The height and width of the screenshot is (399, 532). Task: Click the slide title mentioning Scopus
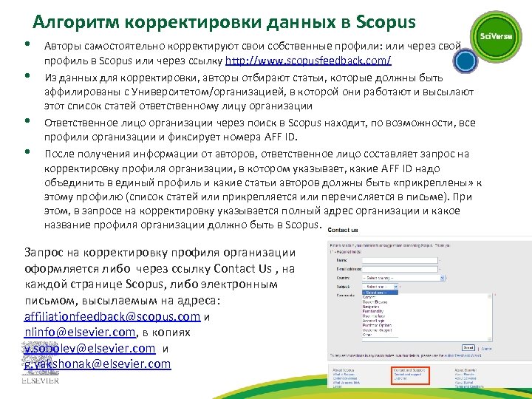click(x=224, y=21)
